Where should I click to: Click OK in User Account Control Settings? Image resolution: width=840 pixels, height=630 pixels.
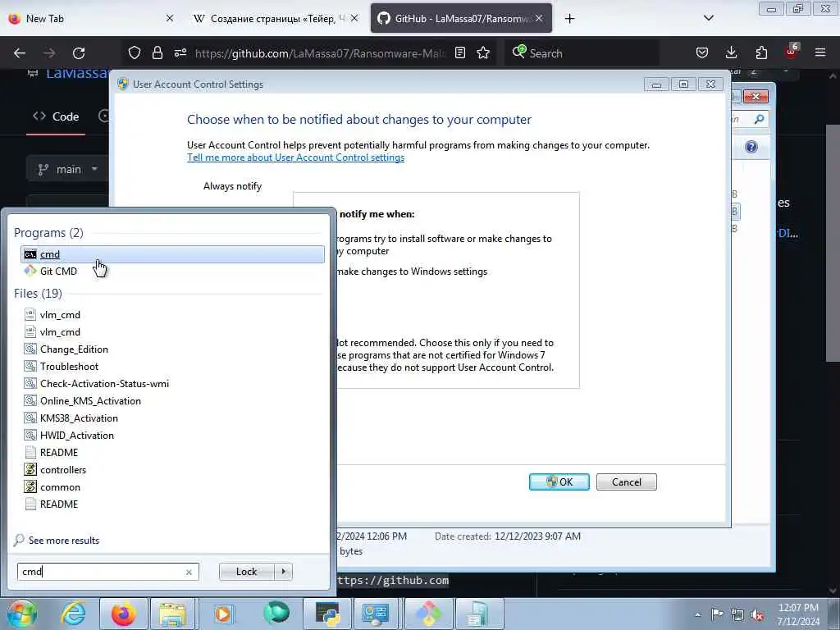coord(559,482)
